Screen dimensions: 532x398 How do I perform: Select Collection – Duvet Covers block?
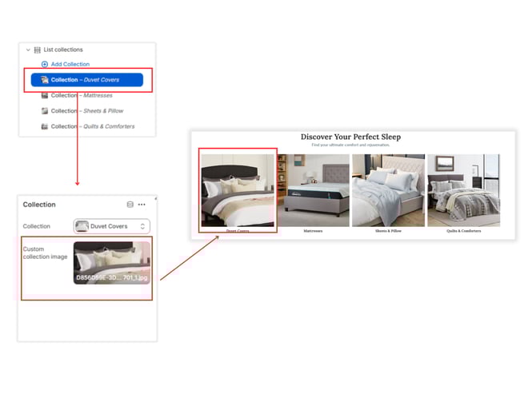click(86, 80)
